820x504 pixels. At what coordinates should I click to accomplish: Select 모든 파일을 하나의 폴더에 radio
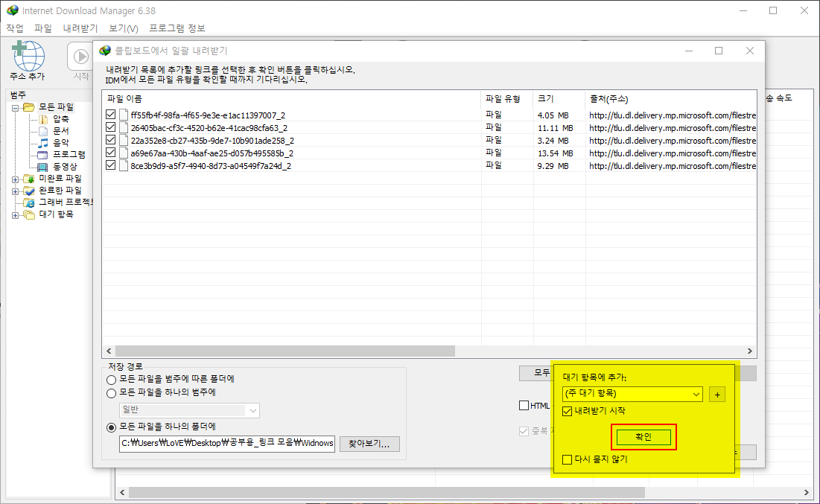[x=112, y=427]
